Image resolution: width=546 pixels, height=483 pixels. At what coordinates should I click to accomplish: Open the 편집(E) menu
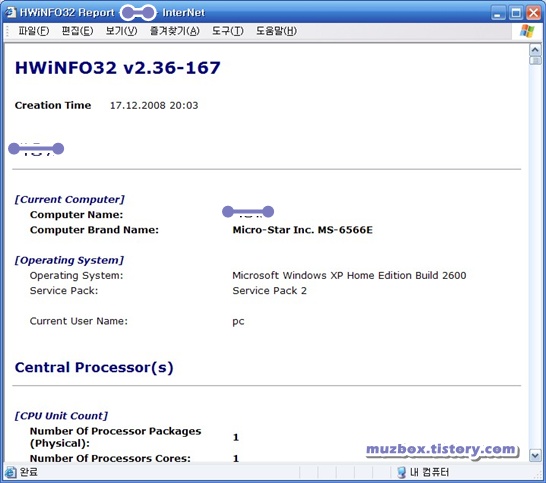click(x=77, y=31)
